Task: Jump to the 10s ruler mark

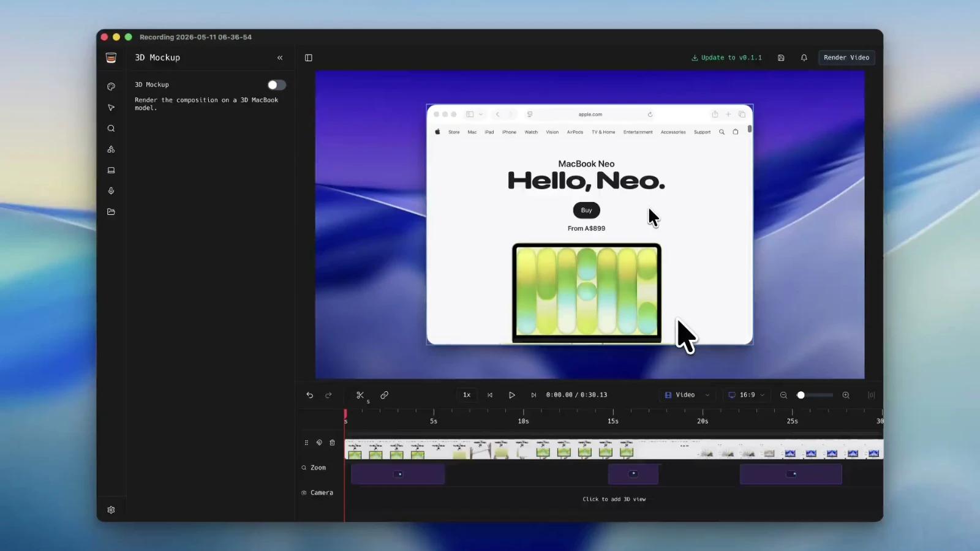Action: pos(523,421)
